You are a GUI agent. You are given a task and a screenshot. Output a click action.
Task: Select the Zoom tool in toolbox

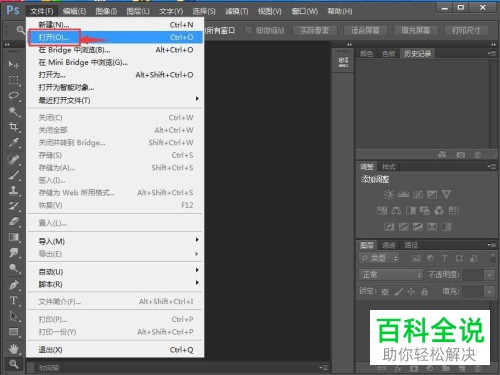click(14, 364)
